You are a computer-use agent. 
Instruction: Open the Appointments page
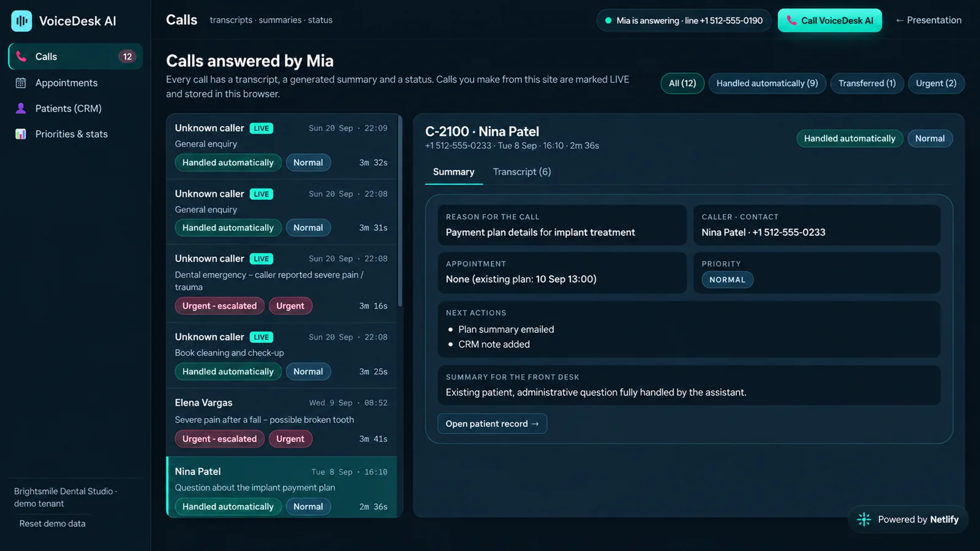click(75, 83)
